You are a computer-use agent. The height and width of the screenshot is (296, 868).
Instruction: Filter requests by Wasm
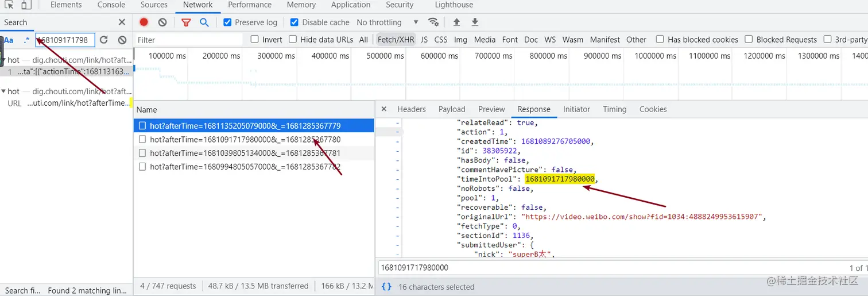coord(573,40)
